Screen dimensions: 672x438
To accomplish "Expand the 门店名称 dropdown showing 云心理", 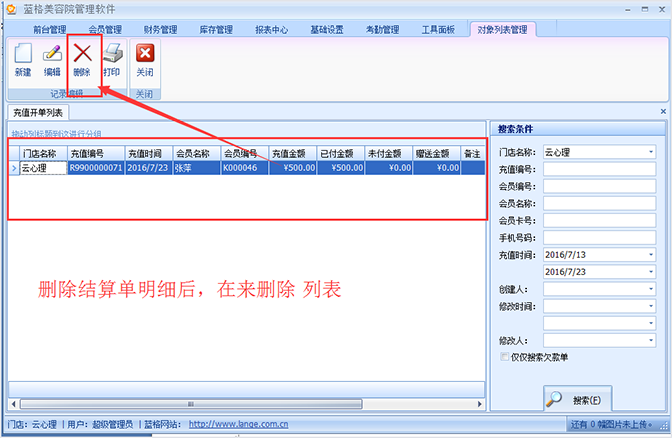I will click(x=651, y=152).
